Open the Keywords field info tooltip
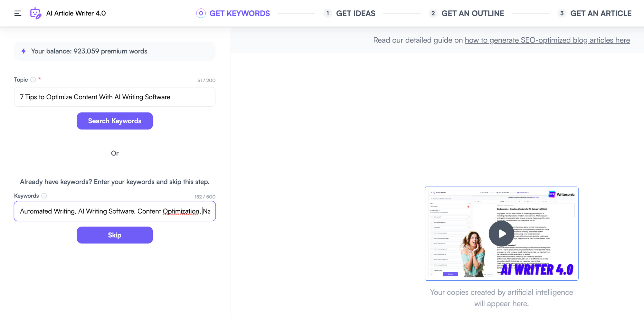The image size is (644, 318). point(44,196)
